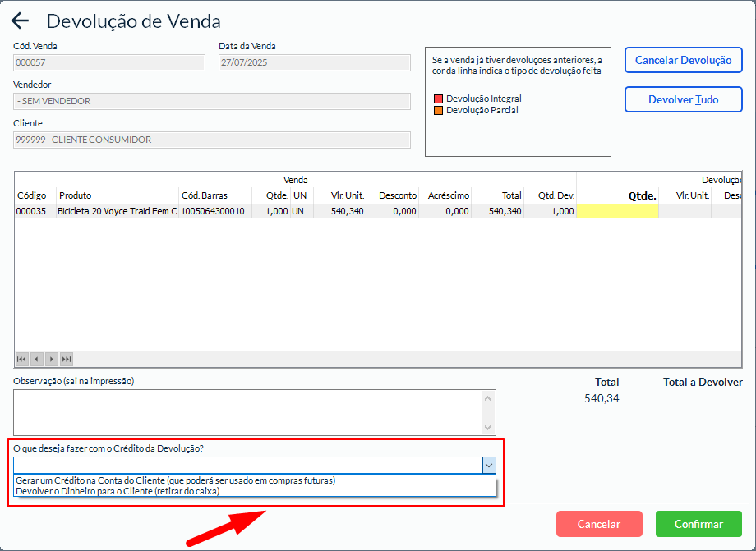Select the Bicicleta 20 Voyce product row
756x551 pixels.
point(117,211)
